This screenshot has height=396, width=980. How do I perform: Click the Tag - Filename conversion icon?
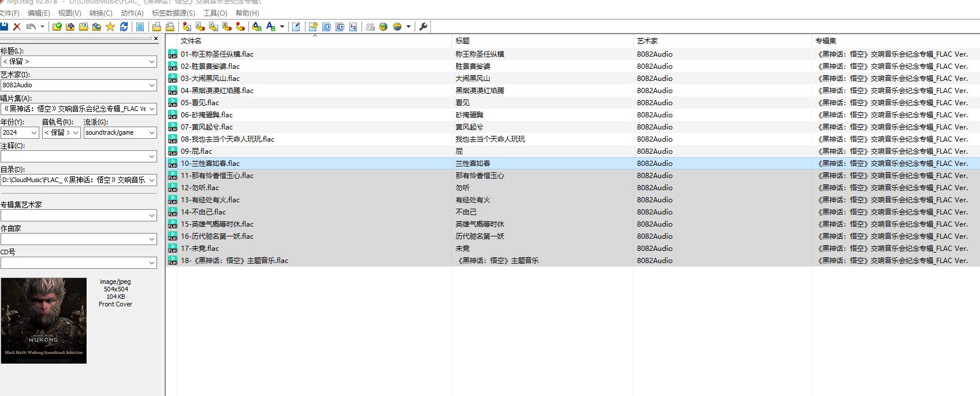187,27
